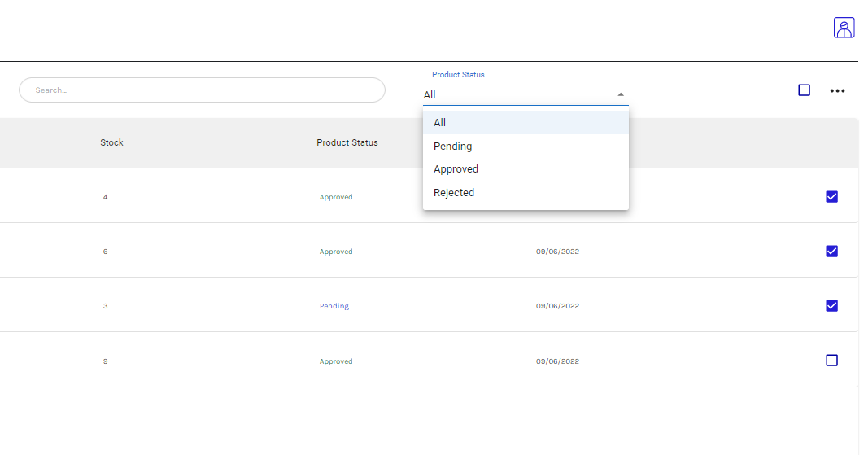Focus the Search input field
The image size is (868, 455).
click(202, 90)
